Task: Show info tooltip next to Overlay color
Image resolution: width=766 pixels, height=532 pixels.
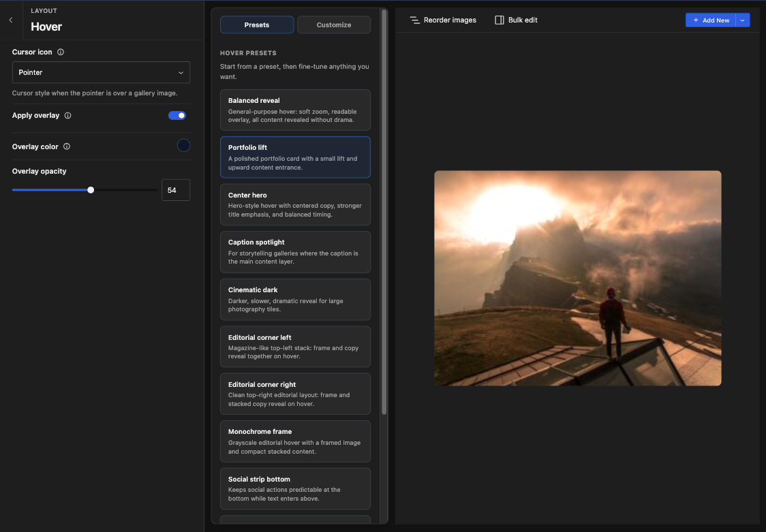Action: pyautogui.click(x=67, y=146)
